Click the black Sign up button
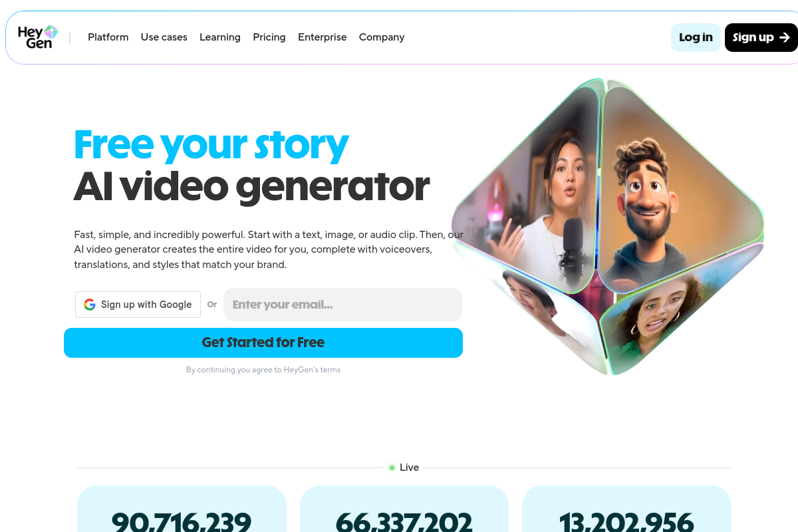This screenshot has width=798, height=532. click(761, 37)
